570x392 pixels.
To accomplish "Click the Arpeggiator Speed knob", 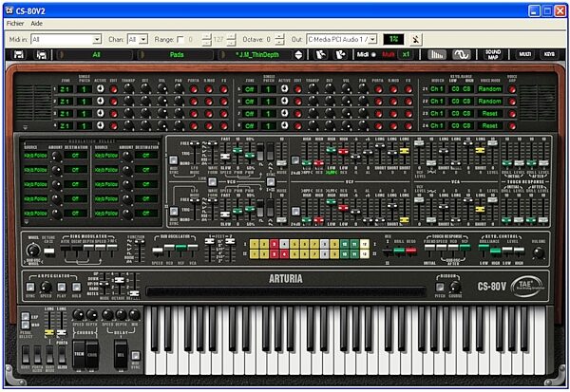I will point(46,287).
